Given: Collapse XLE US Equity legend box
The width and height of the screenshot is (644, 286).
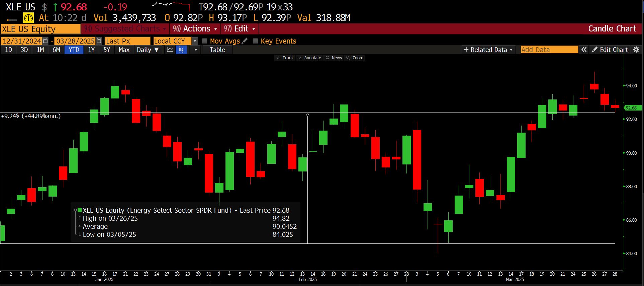Looking at the screenshot, I should pos(76,210).
